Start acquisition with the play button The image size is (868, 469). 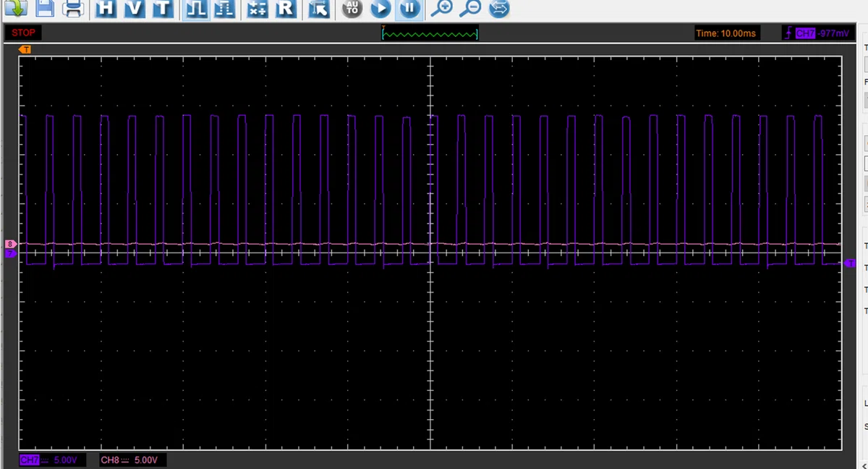click(x=380, y=9)
